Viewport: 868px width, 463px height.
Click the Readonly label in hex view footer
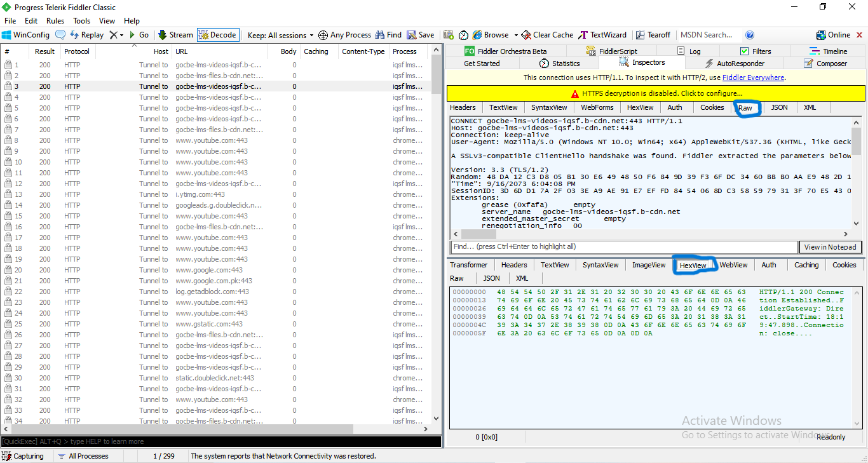tap(831, 437)
